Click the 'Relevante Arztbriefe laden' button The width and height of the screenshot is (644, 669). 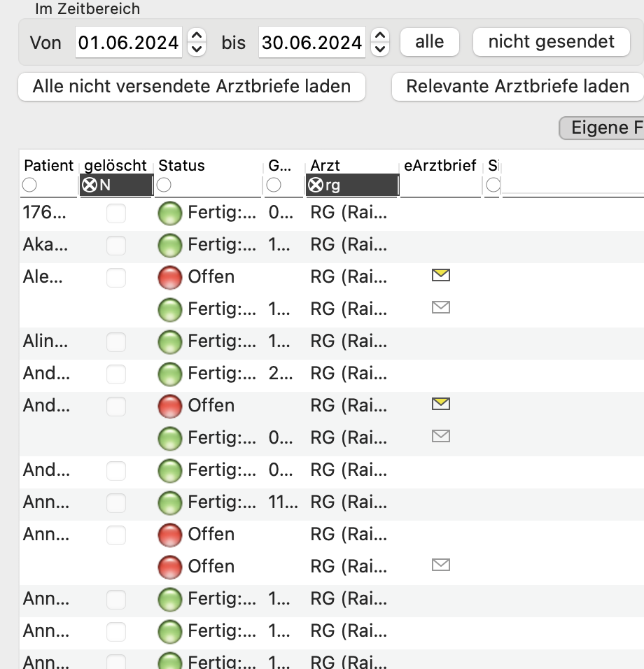[518, 87]
